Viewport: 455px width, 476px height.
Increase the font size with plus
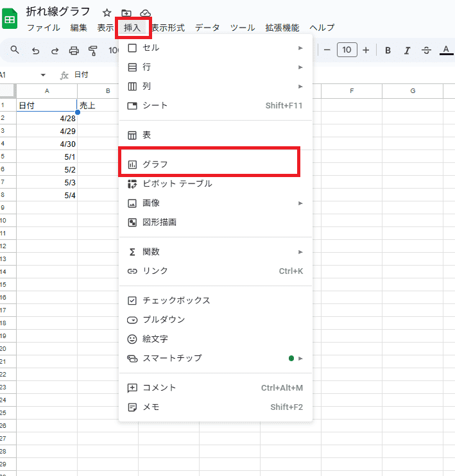(x=366, y=50)
